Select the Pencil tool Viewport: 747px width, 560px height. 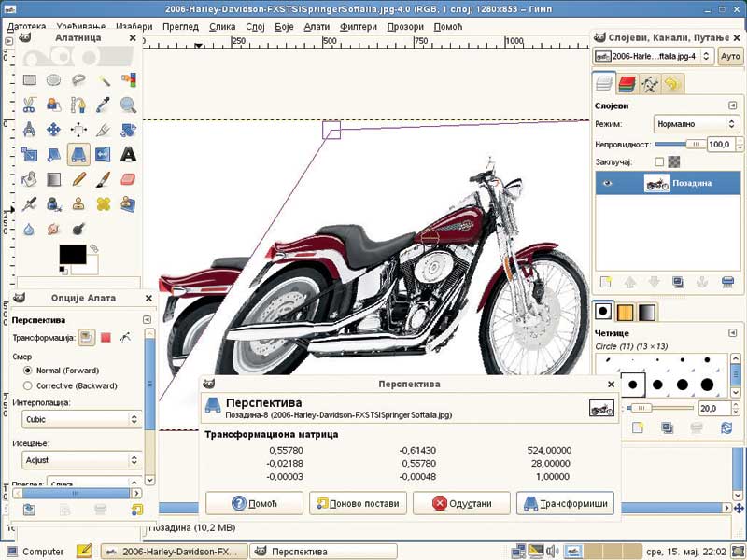(78, 179)
